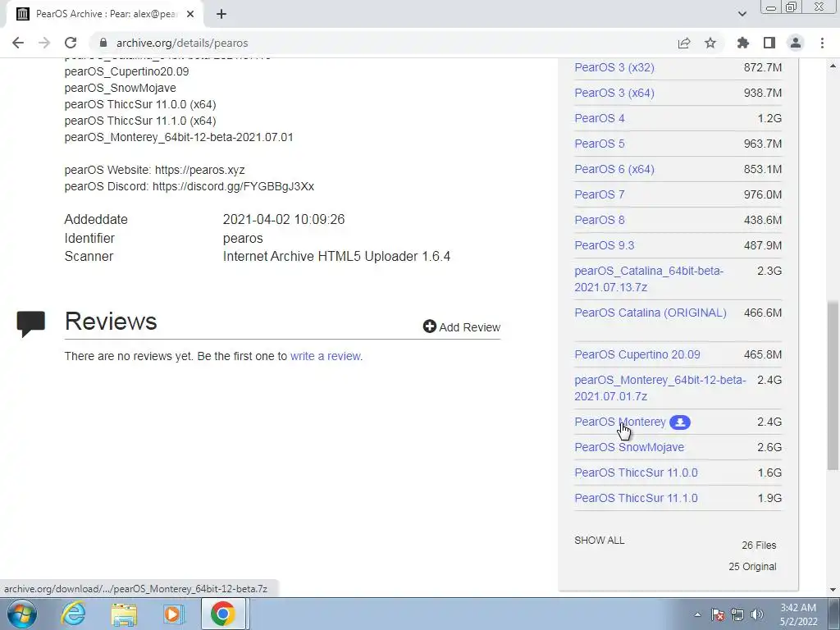Open Windows Explorer folder in taskbar
This screenshot has width=840, height=630.
tap(124, 614)
